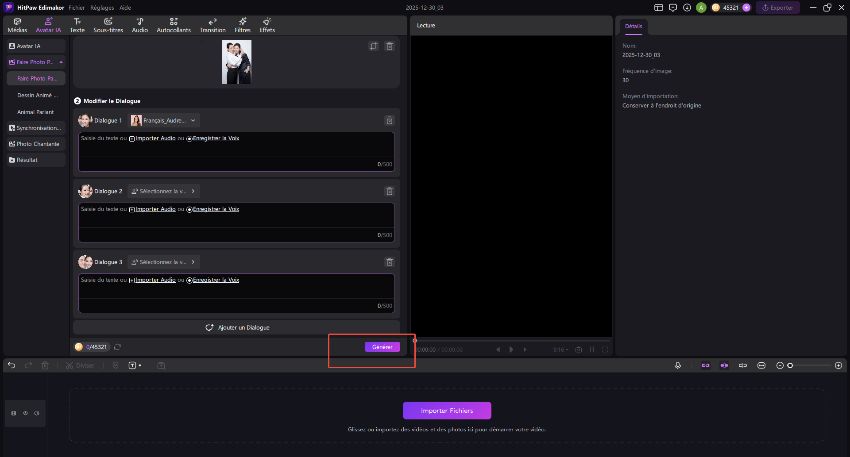This screenshot has width=850, height=457.
Task: Open the Réglages menu
Action: click(x=102, y=7)
